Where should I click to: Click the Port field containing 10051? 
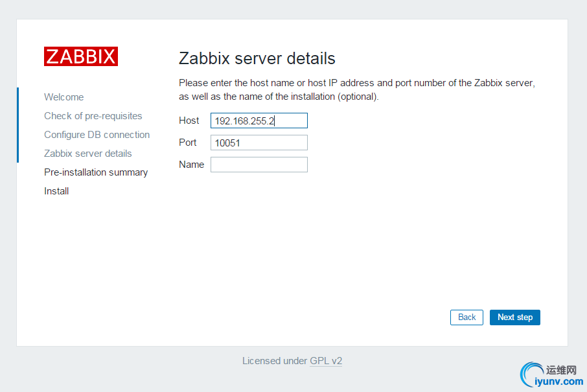click(259, 143)
